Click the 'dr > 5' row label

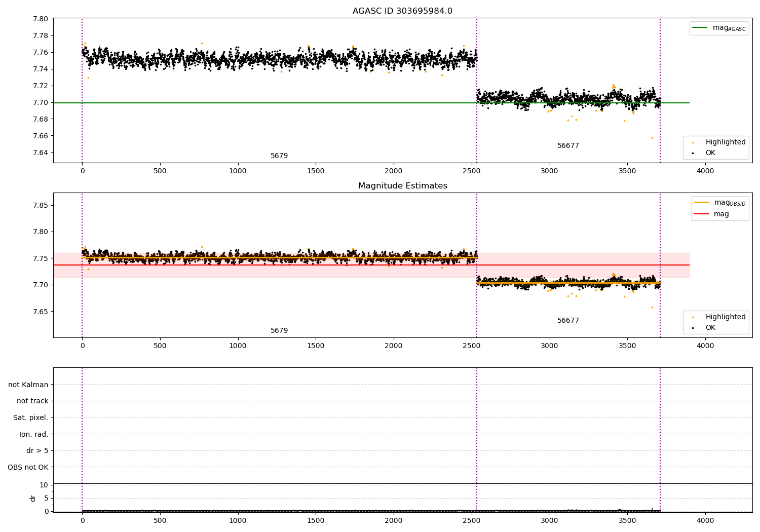pos(37,450)
